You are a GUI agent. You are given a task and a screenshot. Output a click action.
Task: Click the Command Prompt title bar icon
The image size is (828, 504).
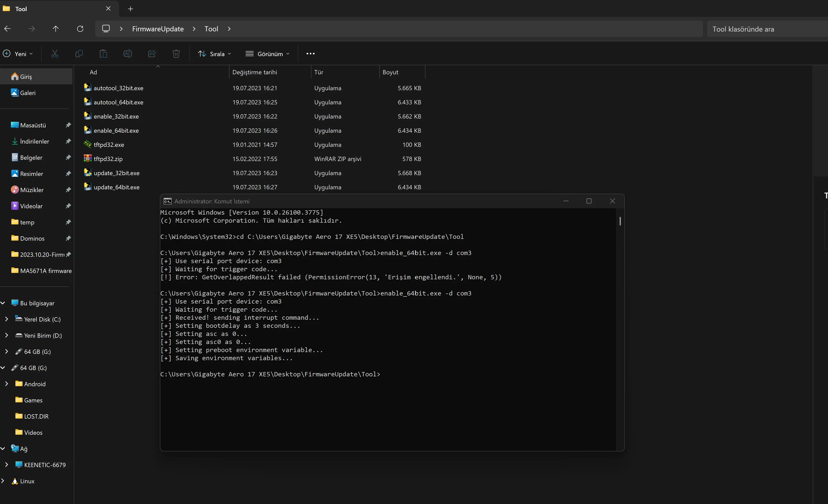tap(167, 201)
